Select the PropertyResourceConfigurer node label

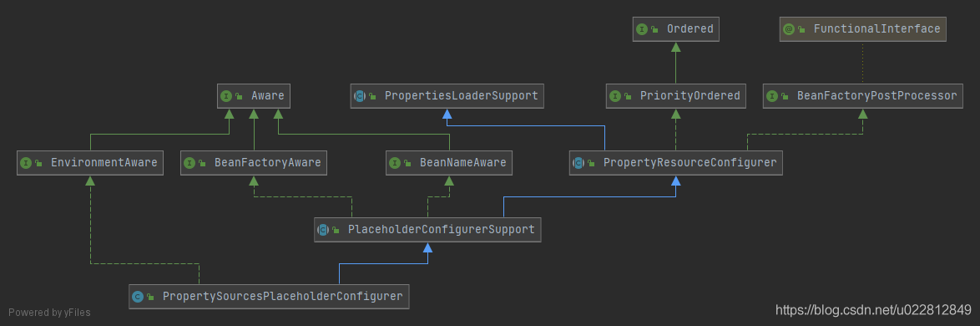(x=690, y=163)
